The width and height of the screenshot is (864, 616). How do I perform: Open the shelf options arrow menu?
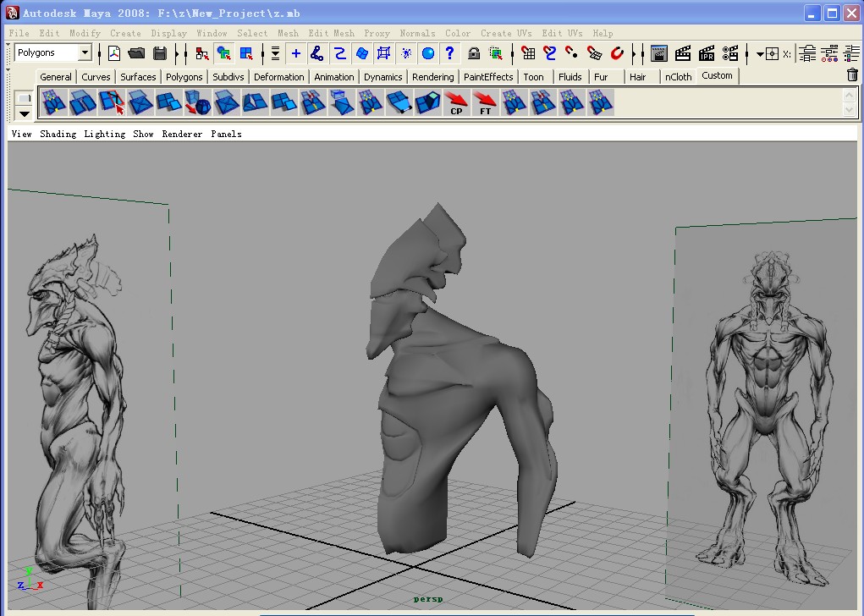point(25,114)
